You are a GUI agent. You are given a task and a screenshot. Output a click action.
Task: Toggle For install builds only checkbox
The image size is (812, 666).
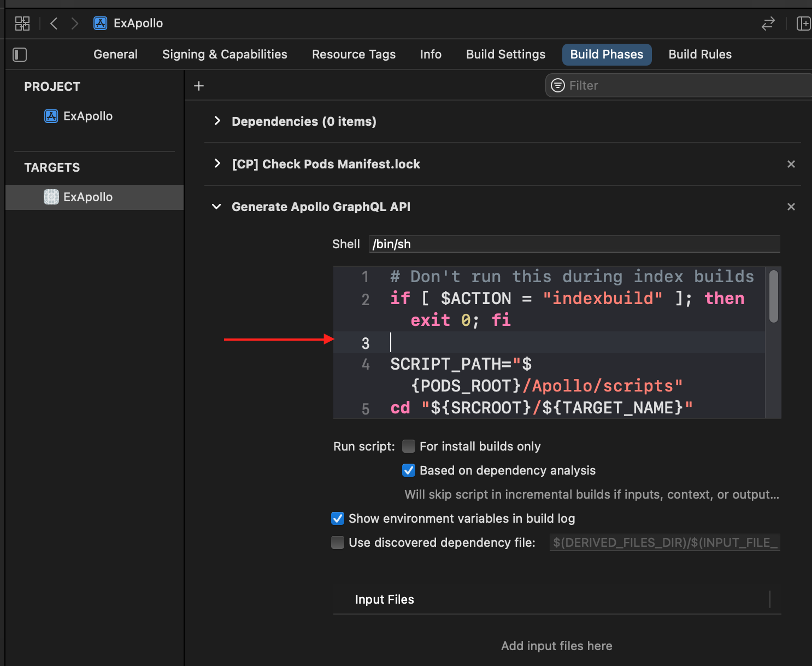coord(409,446)
